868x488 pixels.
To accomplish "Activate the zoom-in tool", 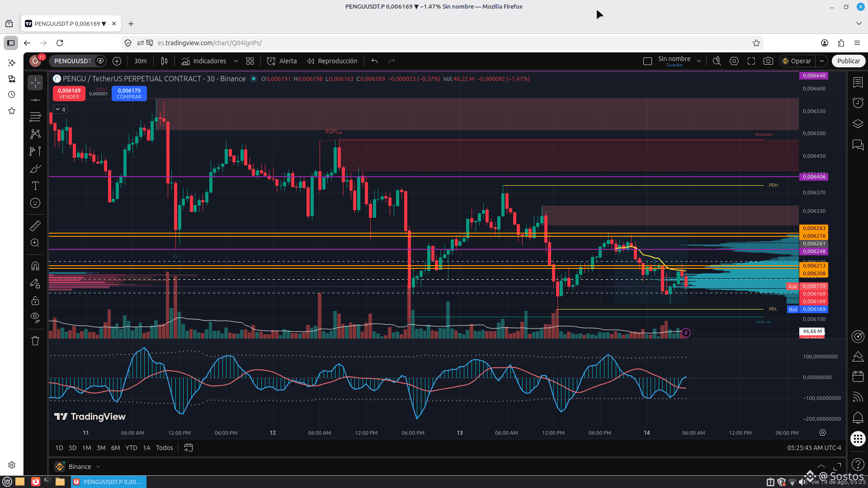I will tap(35, 243).
